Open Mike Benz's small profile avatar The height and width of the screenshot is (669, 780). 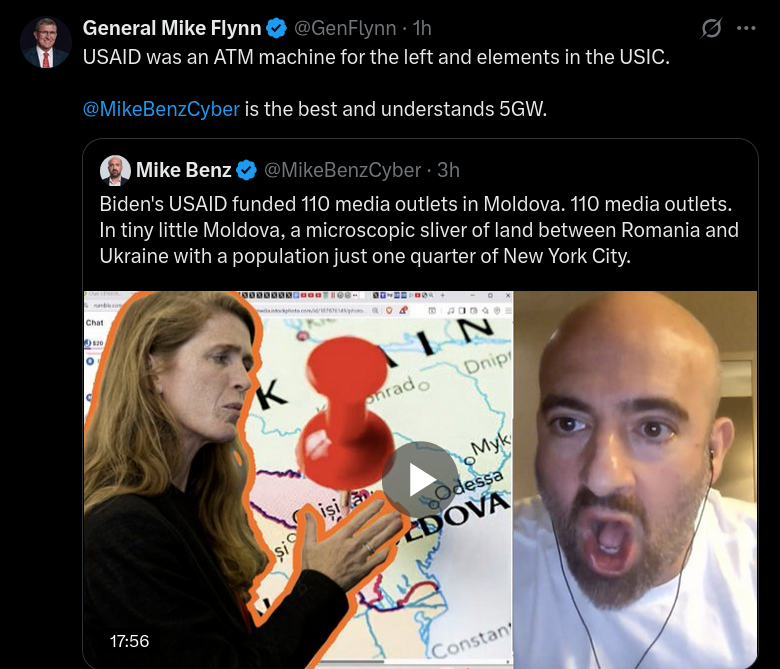pos(115,171)
